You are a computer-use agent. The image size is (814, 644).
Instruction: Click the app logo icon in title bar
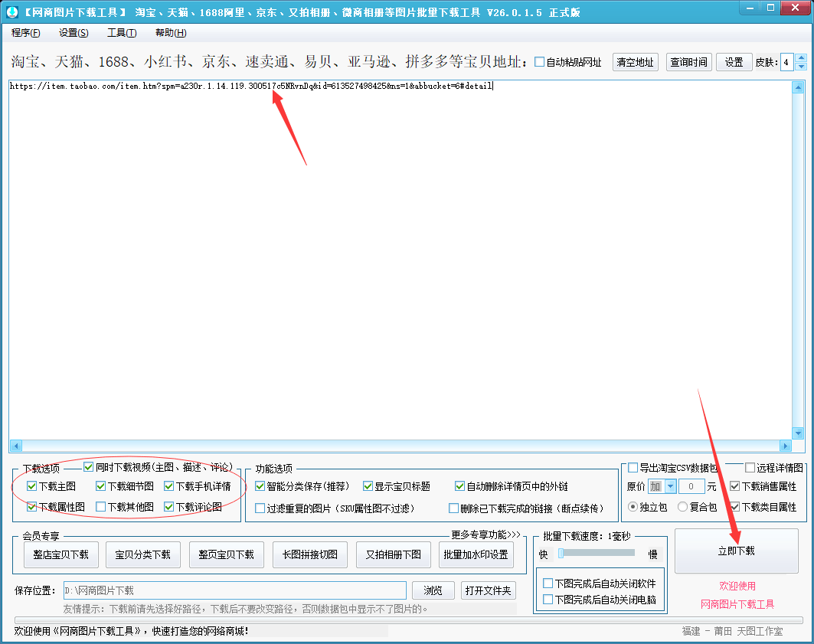(12, 12)
